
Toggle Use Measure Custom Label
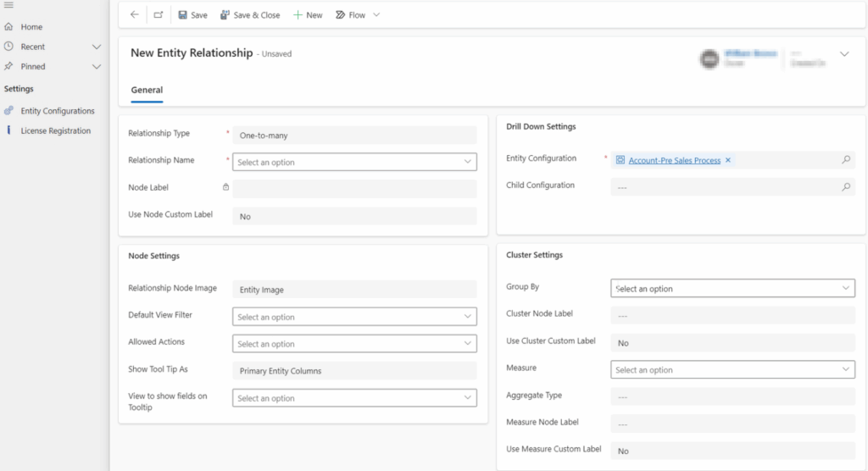(732, 451)
